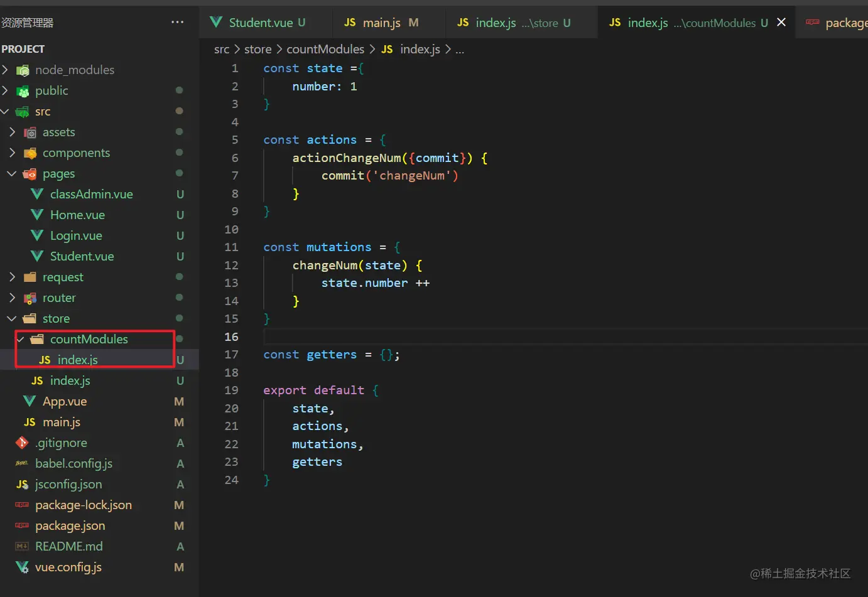Click the 'const getters' declaration line
The width and height of the screenshot is (868, 597).
[332, 355]
